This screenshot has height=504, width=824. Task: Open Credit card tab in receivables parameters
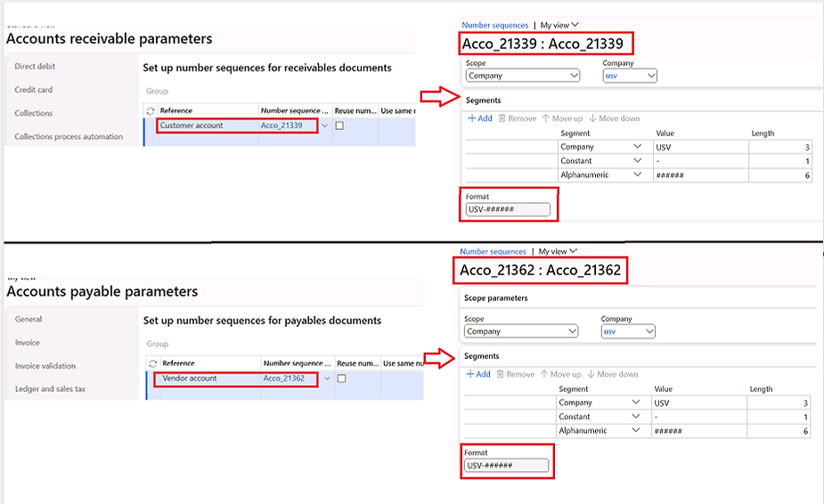[33, 90]
